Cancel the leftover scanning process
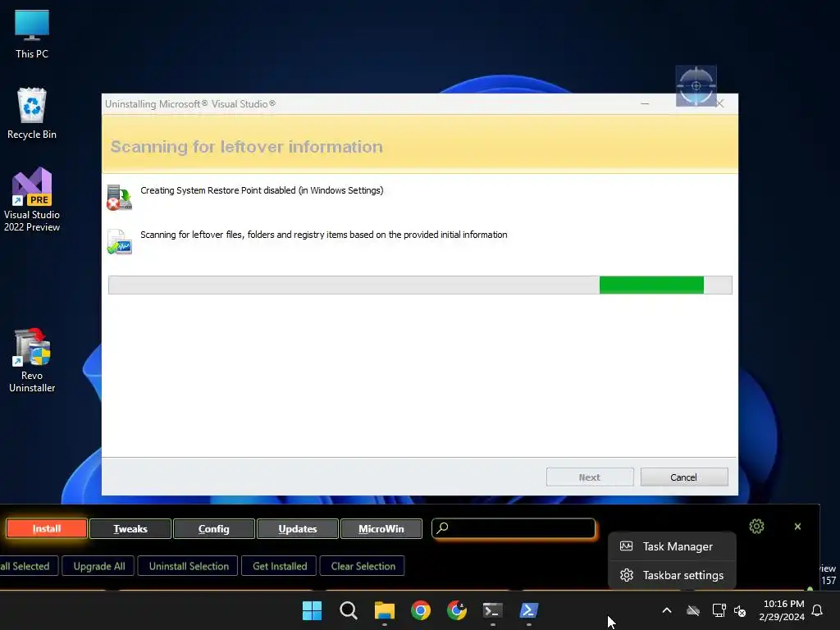 tap(684, 477)
